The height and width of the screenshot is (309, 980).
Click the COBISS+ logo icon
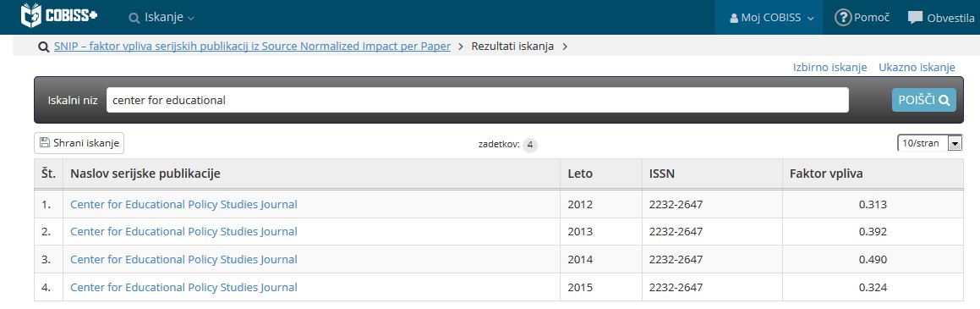tap(31, 15)
